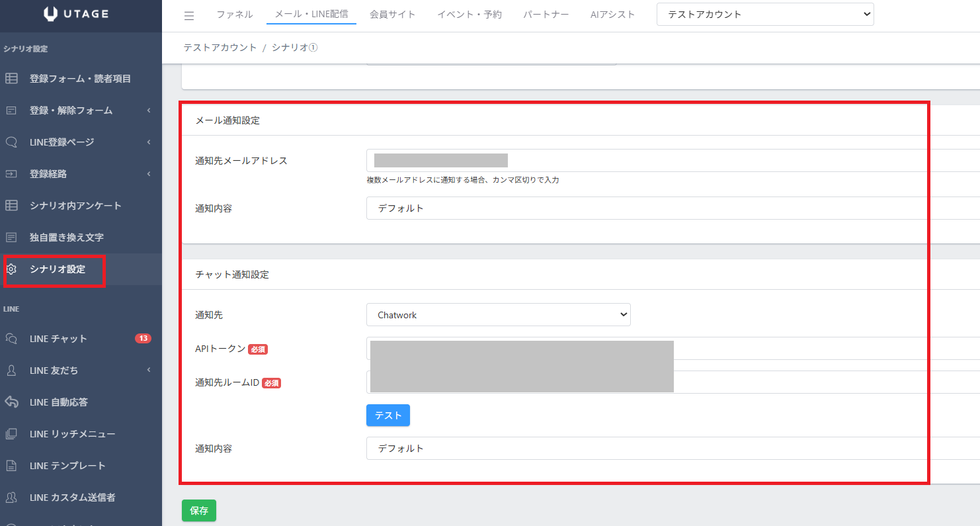Click the blue テスト button

[388, 416]
